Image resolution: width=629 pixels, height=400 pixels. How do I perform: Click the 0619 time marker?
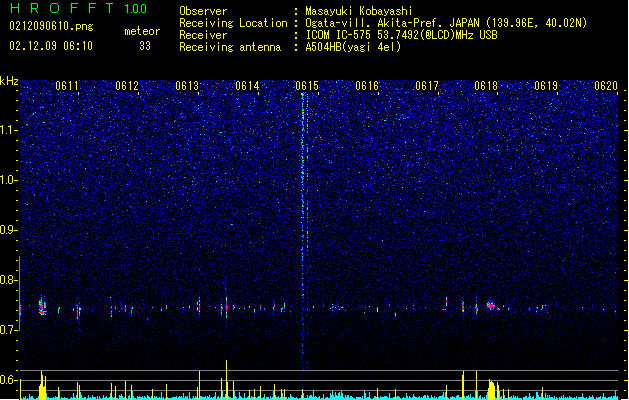coord(546,85)
